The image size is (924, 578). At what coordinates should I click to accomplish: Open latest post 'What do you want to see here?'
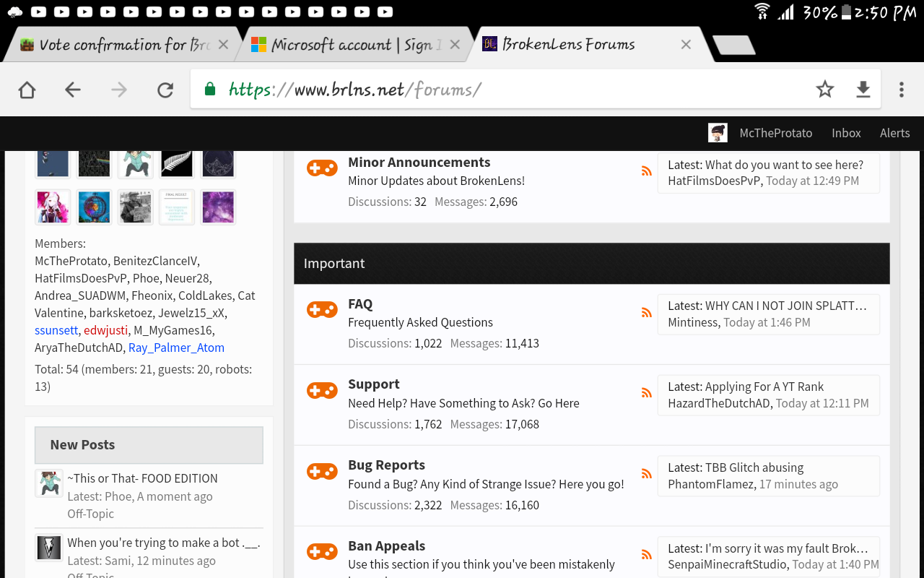tap(784, 165)
